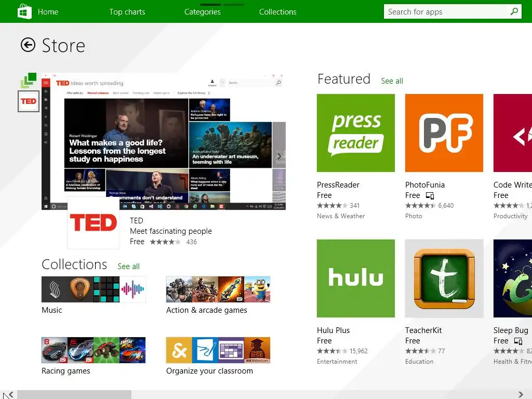Click the Featured section heading
The width and height of the screenshot is (532, 399).
pos(344,79)
